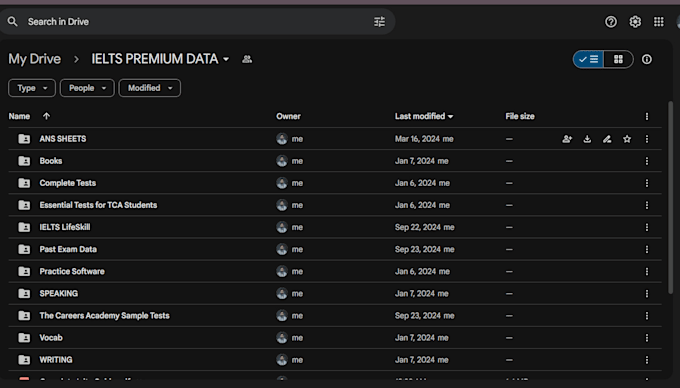The image size is (680, 388).
Task: Click the vertical scrollbar of file list
Action: coord(670,197)
